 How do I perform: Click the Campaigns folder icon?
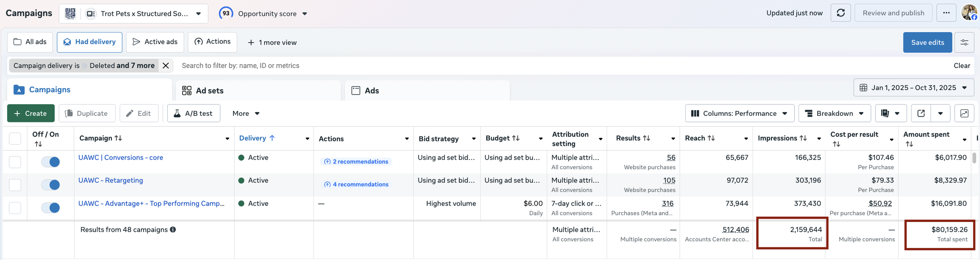pos(19,90)
